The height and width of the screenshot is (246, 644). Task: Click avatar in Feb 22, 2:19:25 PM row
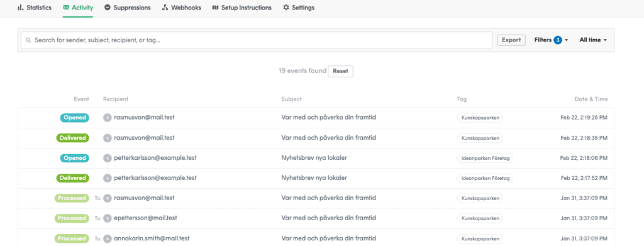(108, 118)
